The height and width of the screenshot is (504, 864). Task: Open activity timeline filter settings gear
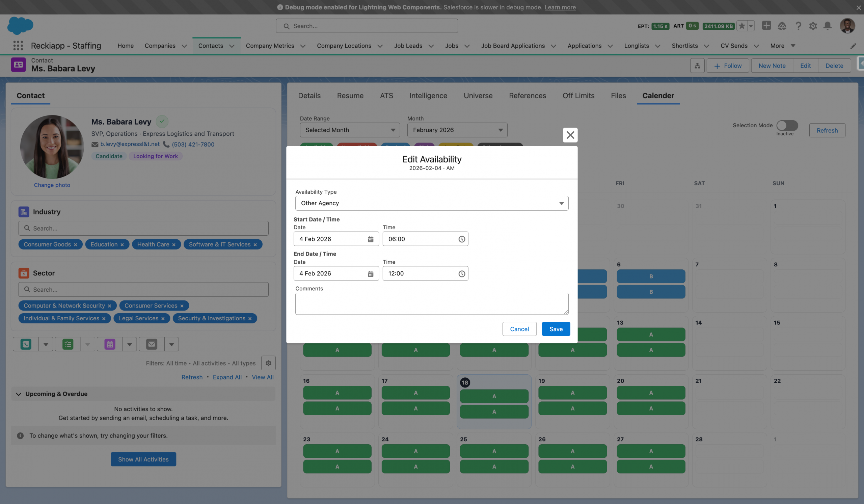coord(268,363)
